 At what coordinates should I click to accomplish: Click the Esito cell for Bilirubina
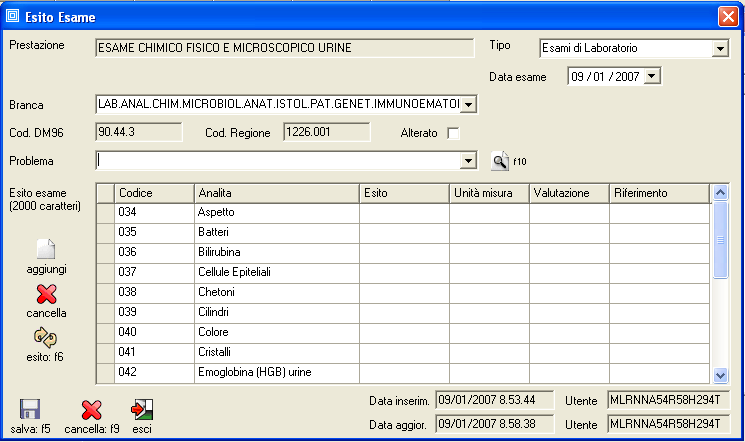404,252
